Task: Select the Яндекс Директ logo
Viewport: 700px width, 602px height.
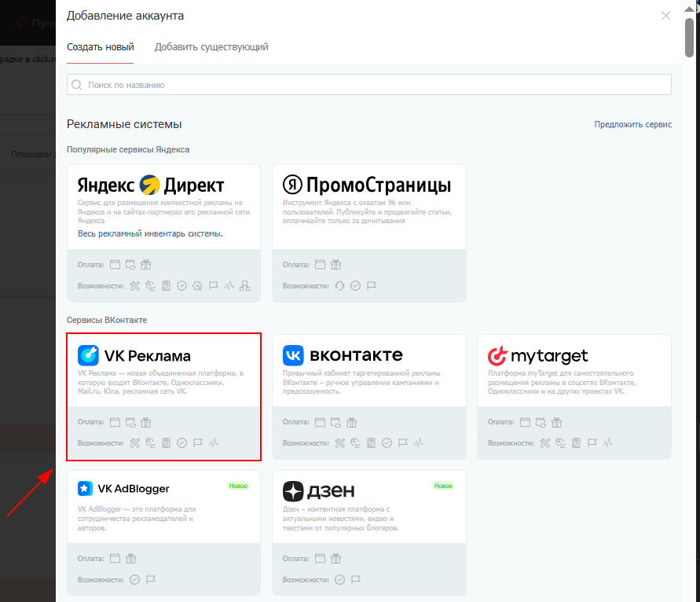Action: [x=151, y=185]
